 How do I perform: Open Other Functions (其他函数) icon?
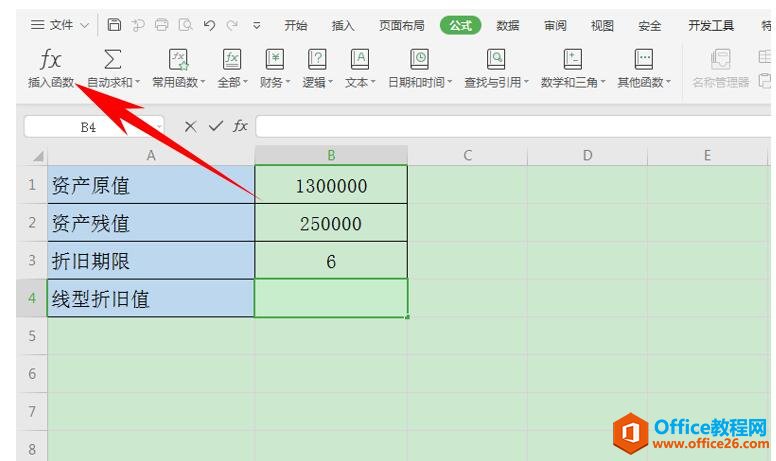pos(643,59)
